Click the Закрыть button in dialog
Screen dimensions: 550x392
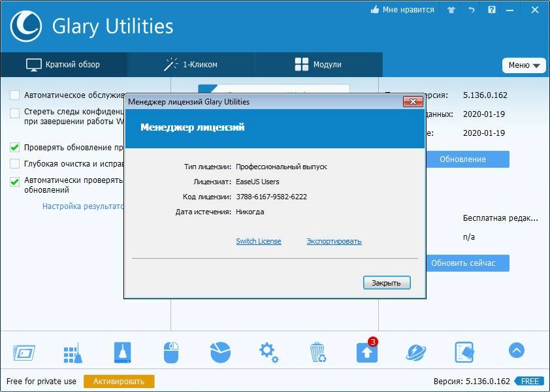387,283
